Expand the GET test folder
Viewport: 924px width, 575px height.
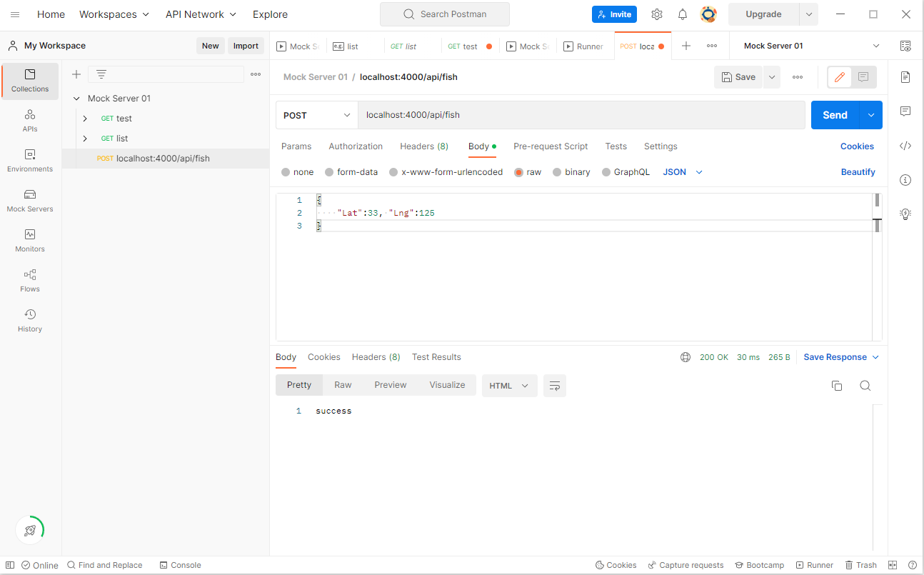coord(85,119)
